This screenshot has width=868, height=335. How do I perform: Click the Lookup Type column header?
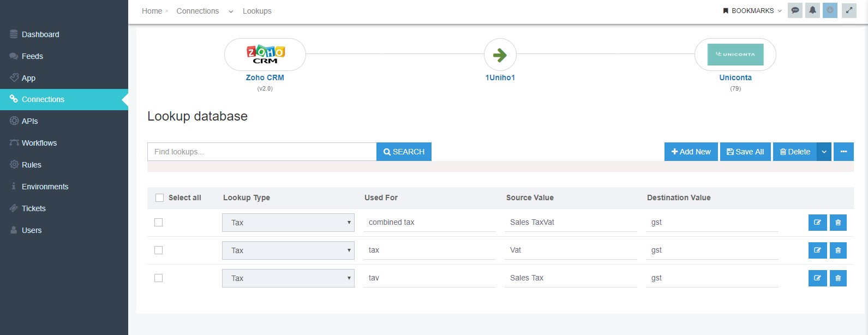click(x=247, y=198)
